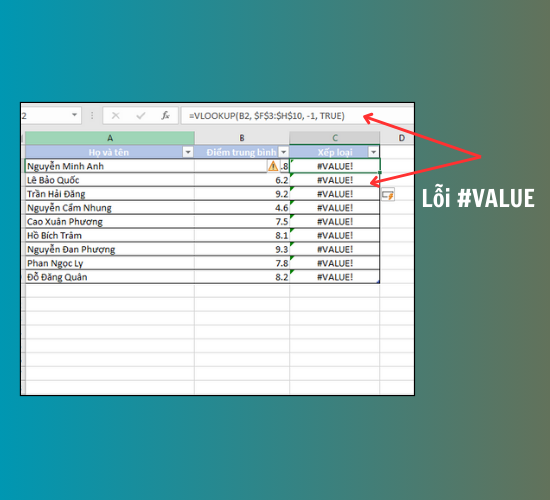Viewport: 550px width, 500px height.
Task: Select score cell 8.2
Action: coord(242,277)
